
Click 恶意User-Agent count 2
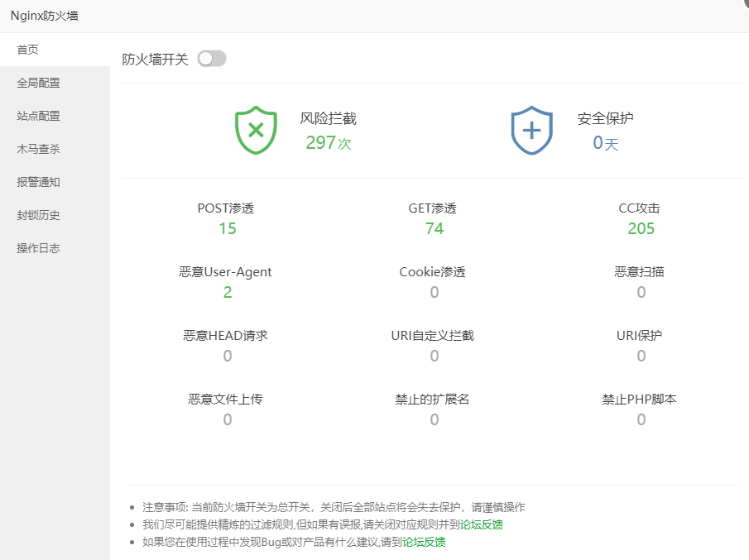pyautogui.click(x=227, y=292)
